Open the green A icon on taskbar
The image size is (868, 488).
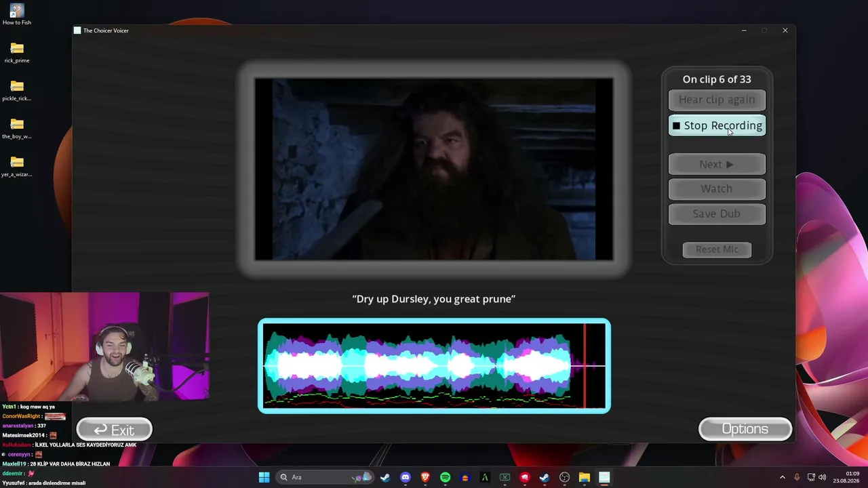tap(485, 477)
